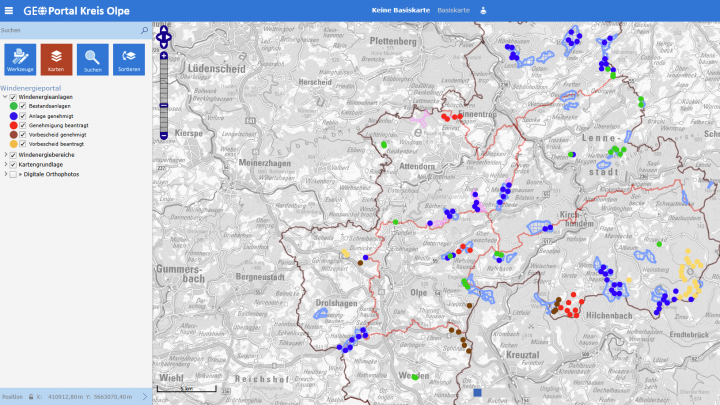This screenshot has width=720, height=405.
Task: Click the red Genehmigung beantragt legend dot
Action: (x=13, y=125)
